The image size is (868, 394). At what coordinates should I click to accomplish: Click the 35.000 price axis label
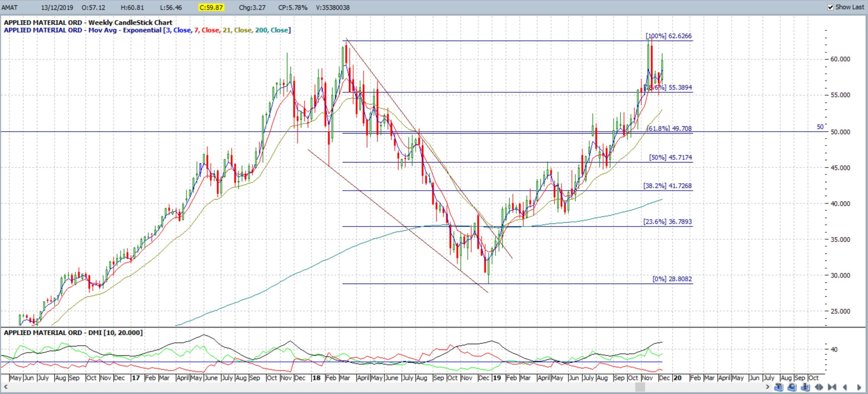coord(841,240)
